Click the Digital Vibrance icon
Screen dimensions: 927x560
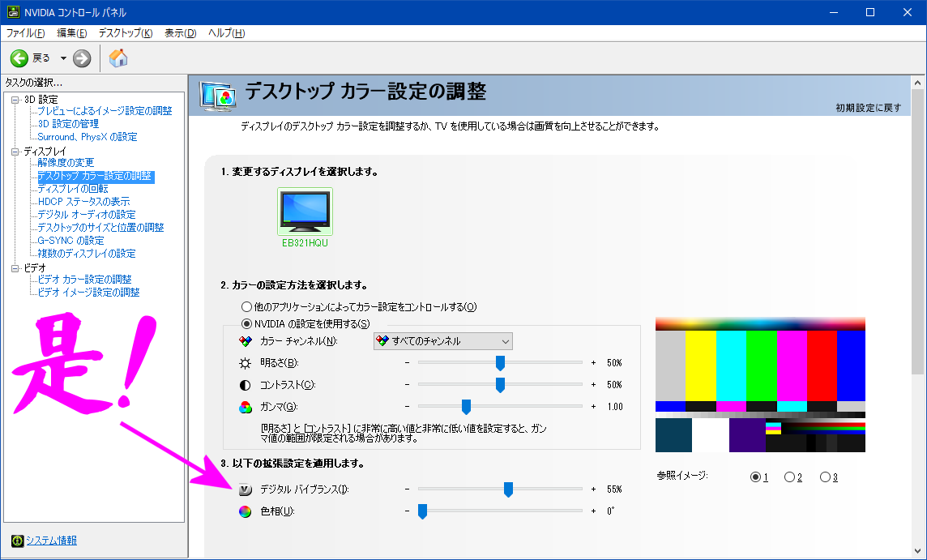point(245,489)
